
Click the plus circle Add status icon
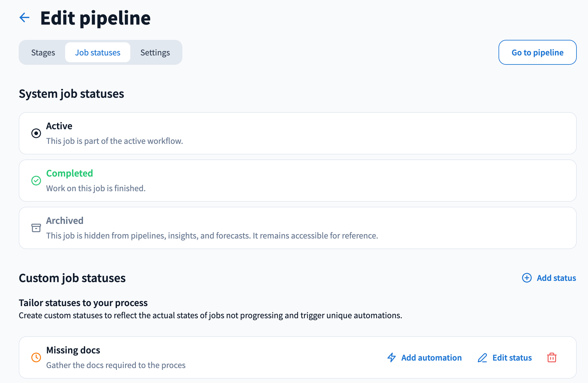coord(527,278)
